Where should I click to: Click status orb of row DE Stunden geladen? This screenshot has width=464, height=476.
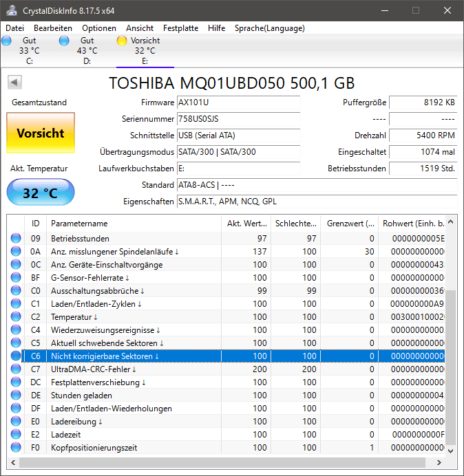click(x=16, y=395)
